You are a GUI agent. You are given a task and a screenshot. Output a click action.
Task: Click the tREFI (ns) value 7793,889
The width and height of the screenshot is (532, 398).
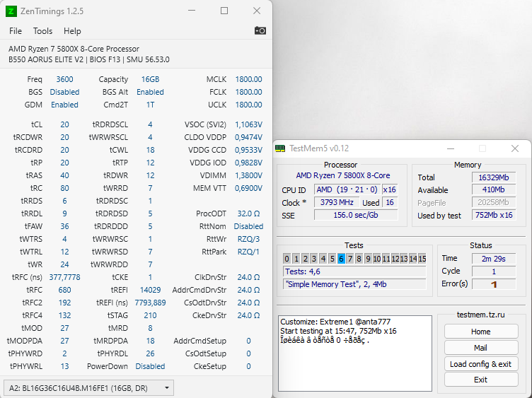150,303
